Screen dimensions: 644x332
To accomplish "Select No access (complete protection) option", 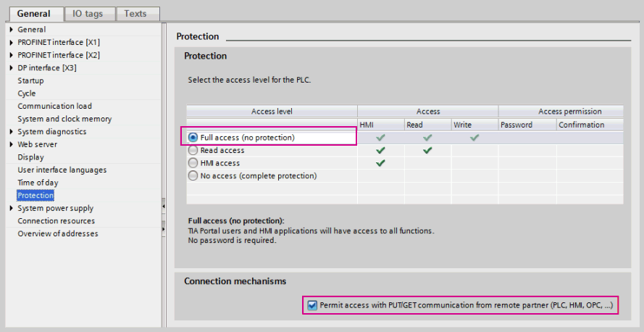I will coord(193,175).
